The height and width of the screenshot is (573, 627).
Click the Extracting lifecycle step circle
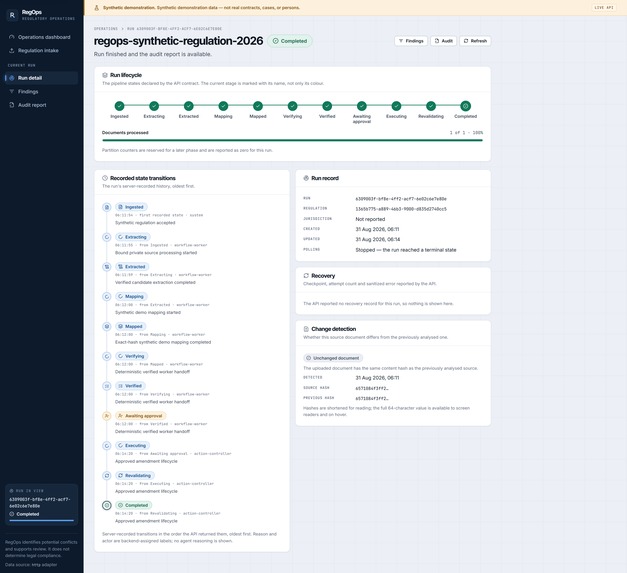pos(154,106)
